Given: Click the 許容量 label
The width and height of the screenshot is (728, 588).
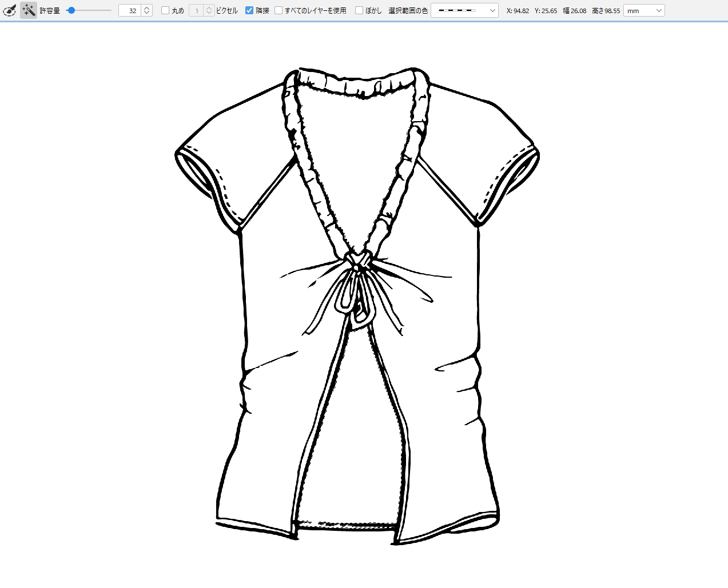Looking at the screenshot, I should 50,10.
